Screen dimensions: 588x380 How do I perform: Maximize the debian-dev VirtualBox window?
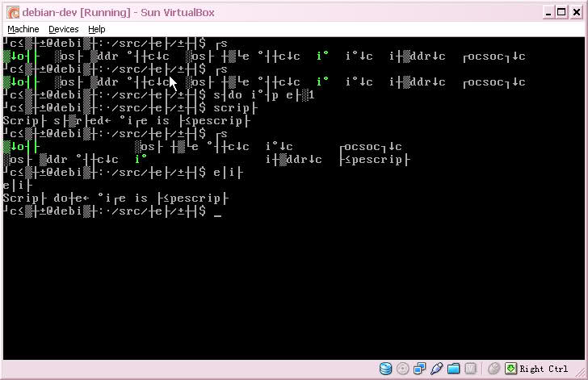560,11
